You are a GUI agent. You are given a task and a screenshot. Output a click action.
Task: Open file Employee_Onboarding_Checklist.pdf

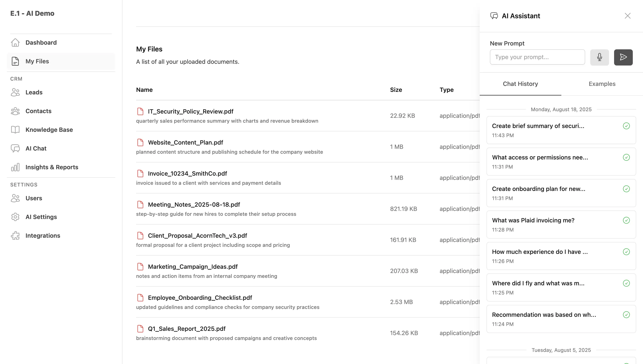pyautogui.click(x=200, y=298)
